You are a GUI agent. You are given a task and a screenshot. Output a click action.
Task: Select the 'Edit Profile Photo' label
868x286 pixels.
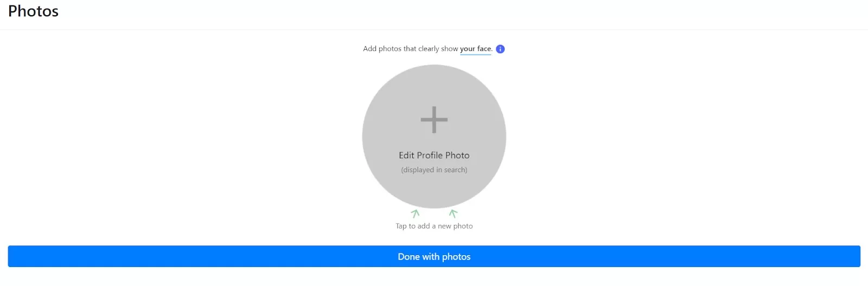point(434,155)
